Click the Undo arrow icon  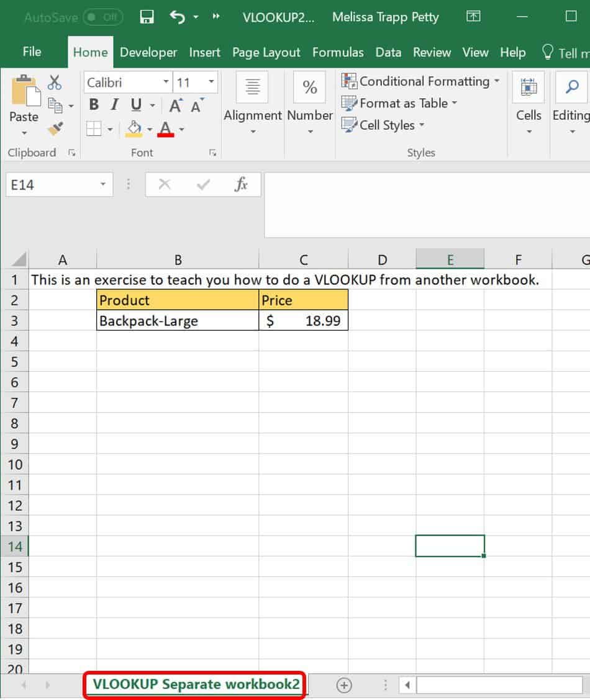[x=177, y=17]
